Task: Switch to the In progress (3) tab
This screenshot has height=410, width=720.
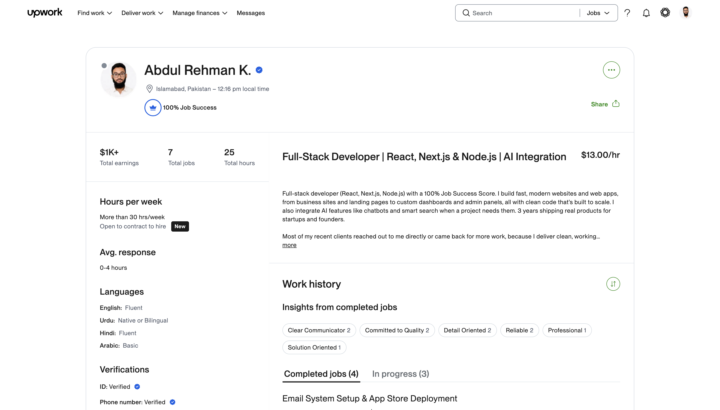Action: pyautogui.click(x=400, y=374)
